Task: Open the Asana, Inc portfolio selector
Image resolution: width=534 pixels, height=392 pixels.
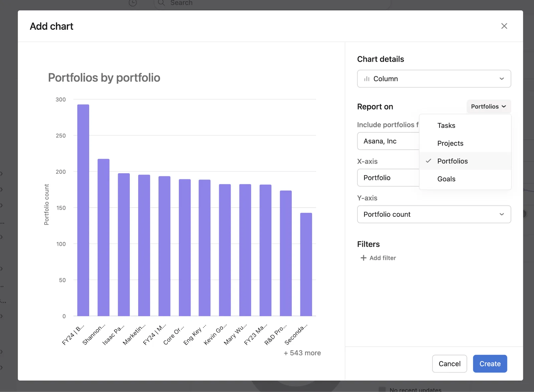Action: point(387,141)
